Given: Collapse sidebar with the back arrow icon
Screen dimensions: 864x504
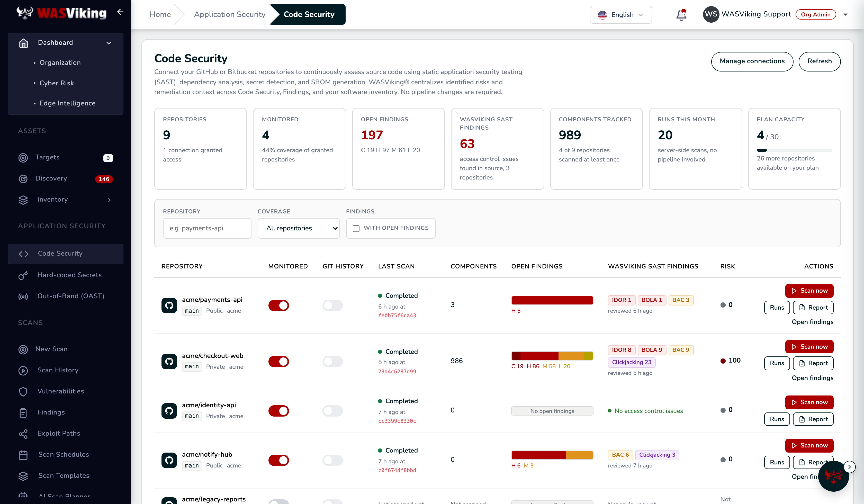Looking at the screenshot, I should pos(120,12).
